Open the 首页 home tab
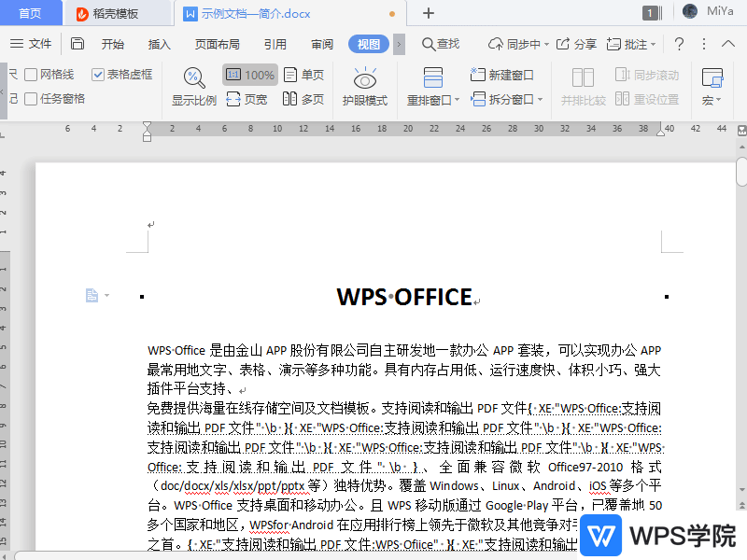Viewport: 747px width, 560px height. click(31, 13)
